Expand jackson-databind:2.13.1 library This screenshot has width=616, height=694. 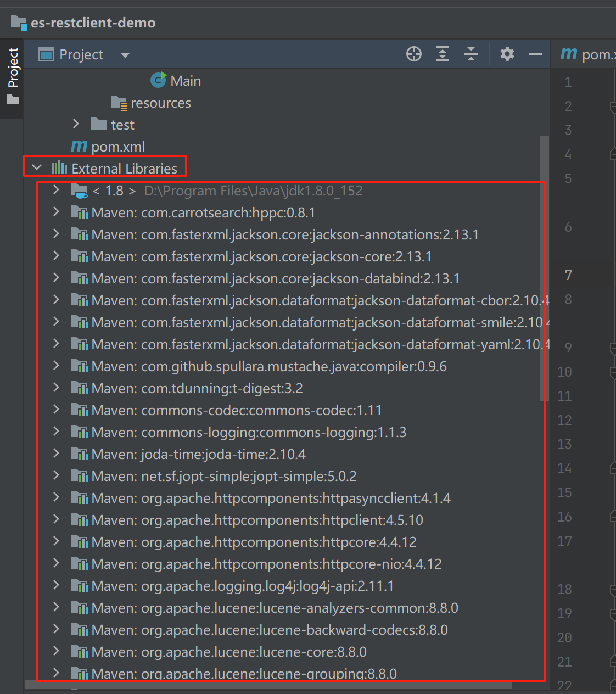(56, 278)
